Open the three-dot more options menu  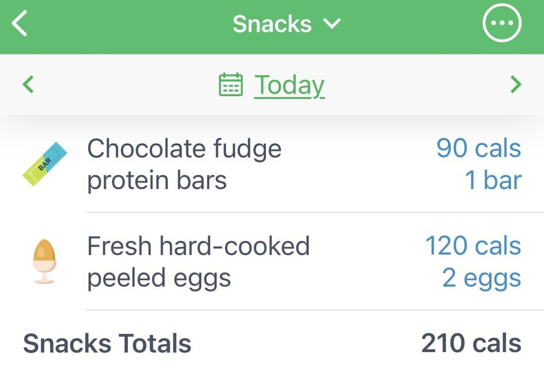(502, 23)
